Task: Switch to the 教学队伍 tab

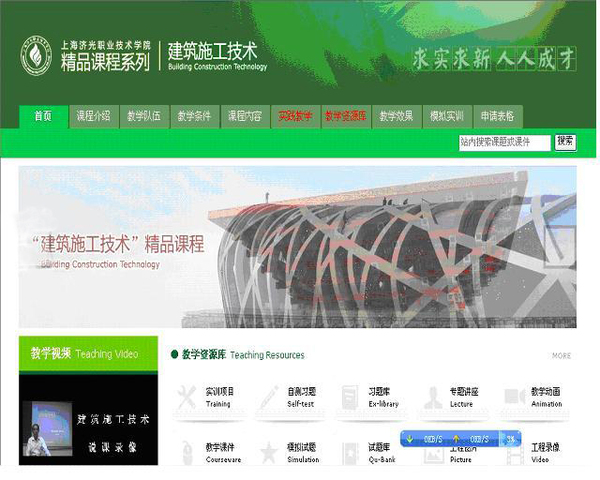Action: (144, 116)
